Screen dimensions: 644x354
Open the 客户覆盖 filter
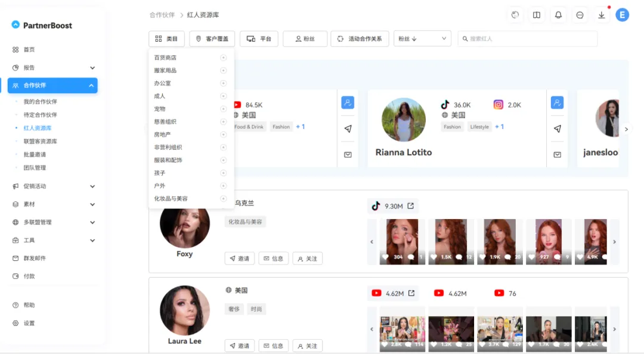tap(212, 39)
